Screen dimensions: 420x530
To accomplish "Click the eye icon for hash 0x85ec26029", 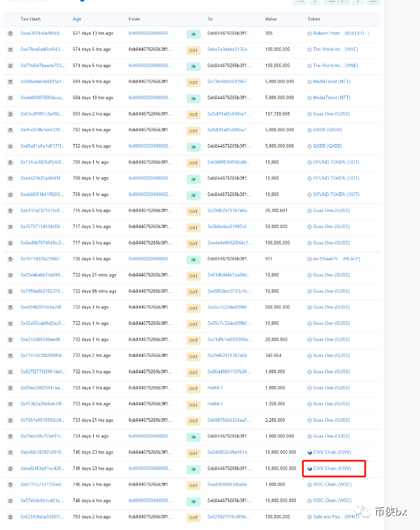I will 10,388.
